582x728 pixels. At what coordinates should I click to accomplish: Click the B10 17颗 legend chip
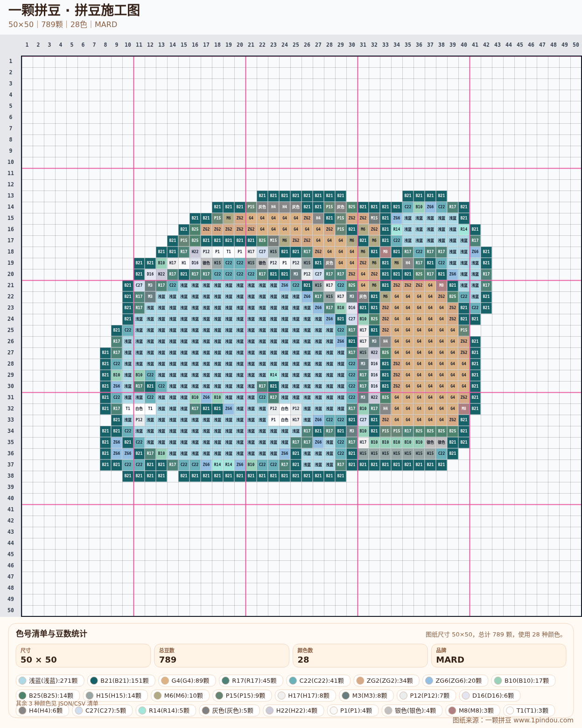pos(523,680)
